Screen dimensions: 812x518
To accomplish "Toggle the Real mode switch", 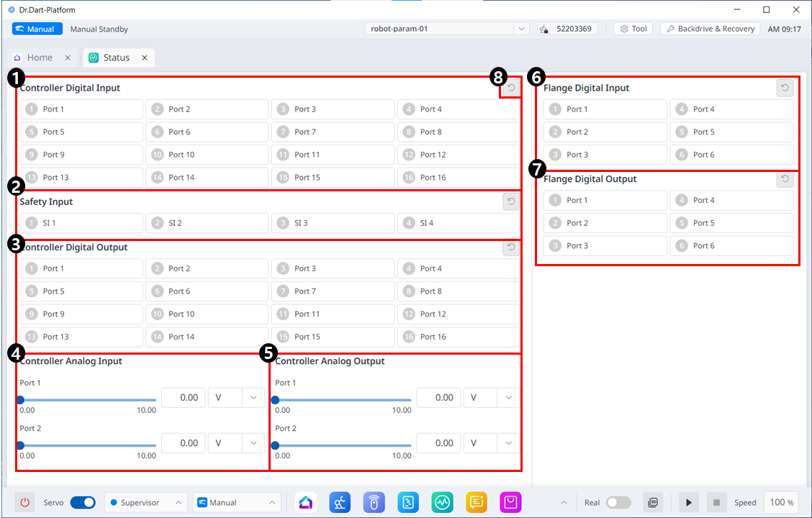I will click(x=618, y=502).
